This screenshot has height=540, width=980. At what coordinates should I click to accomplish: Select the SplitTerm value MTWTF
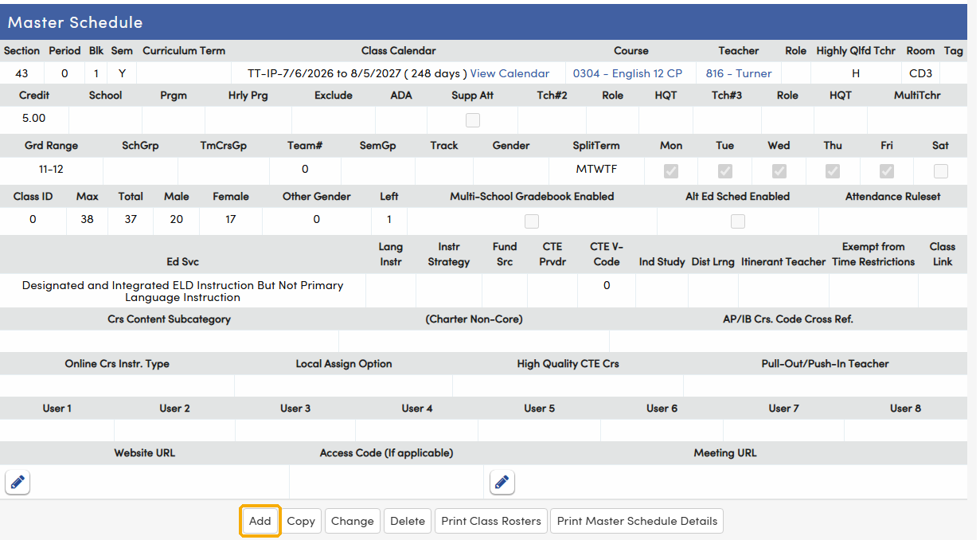[x=596, y=169]
